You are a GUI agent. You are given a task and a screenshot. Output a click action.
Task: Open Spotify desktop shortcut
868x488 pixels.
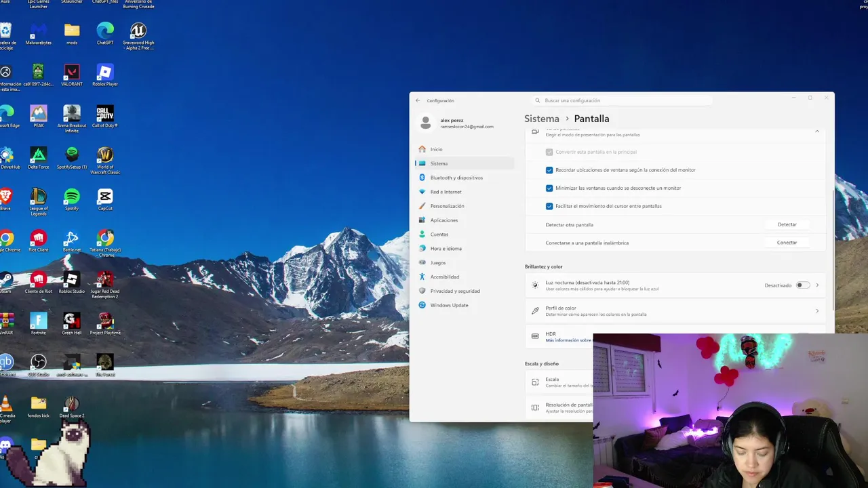(x=72, y=199)
